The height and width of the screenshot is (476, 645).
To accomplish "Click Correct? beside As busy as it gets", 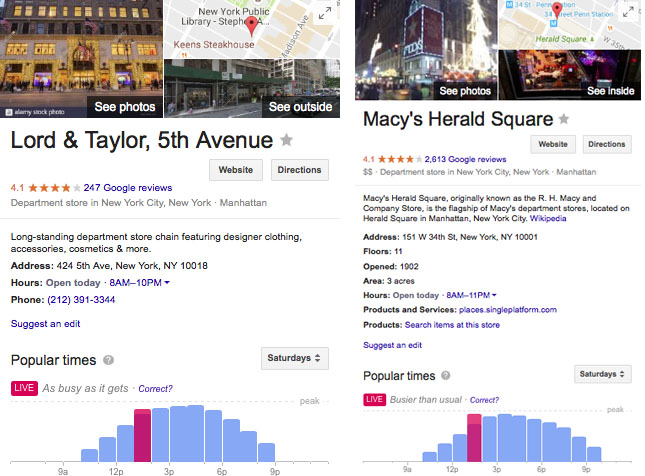I will (x=155, y=388).
